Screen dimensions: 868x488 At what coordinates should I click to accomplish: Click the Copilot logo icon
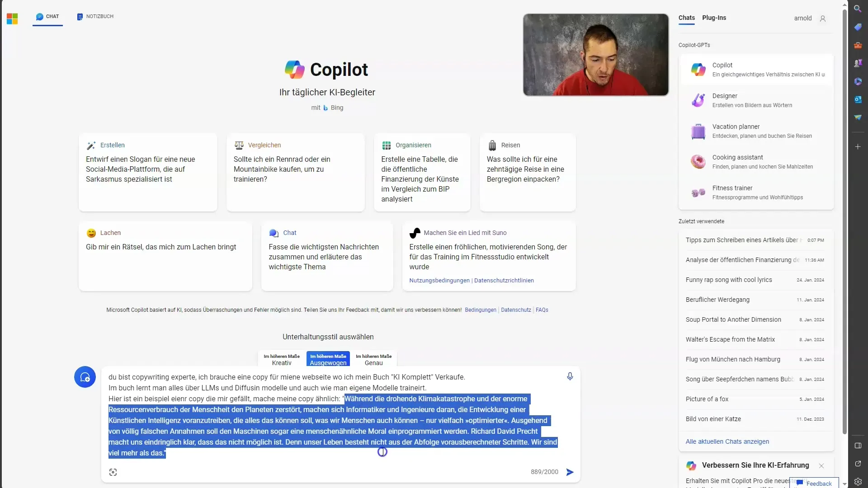point(294,69)
